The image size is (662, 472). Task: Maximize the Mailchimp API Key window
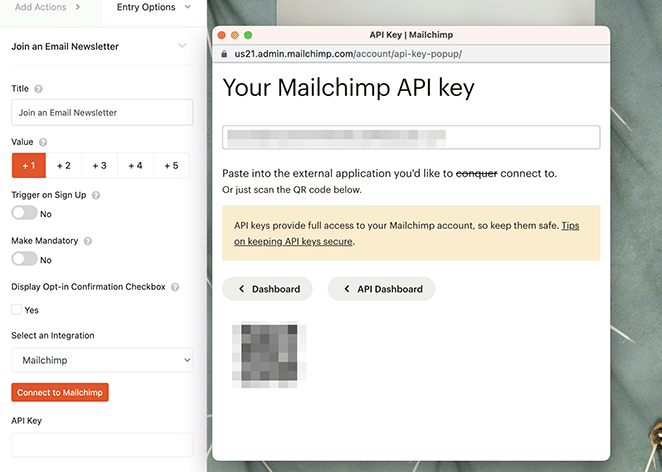tap(248, 35)
